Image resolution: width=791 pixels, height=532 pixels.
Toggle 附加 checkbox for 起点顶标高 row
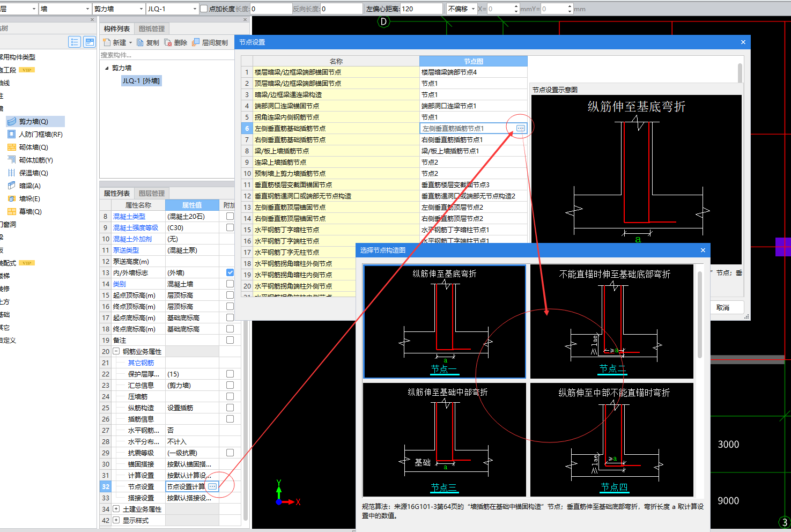230,295
